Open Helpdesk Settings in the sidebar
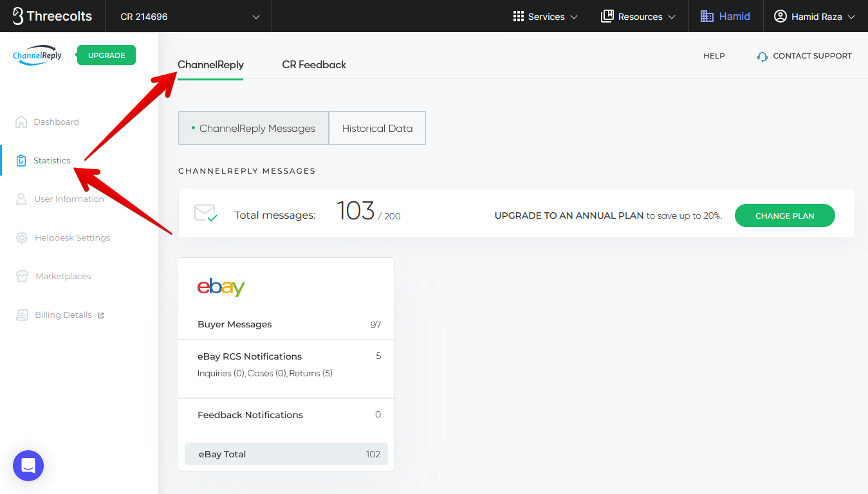The width and height of the screenshot is (868, 494). (73, 237)
